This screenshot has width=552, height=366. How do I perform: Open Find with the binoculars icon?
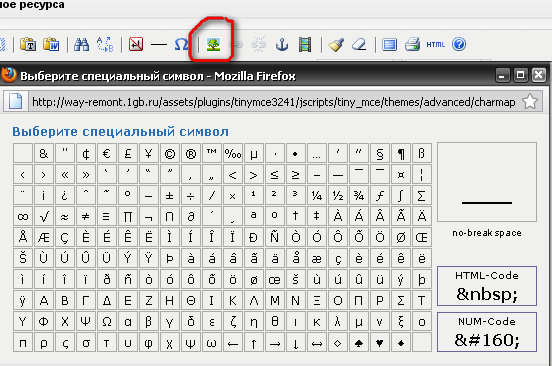tap(82, 44)
